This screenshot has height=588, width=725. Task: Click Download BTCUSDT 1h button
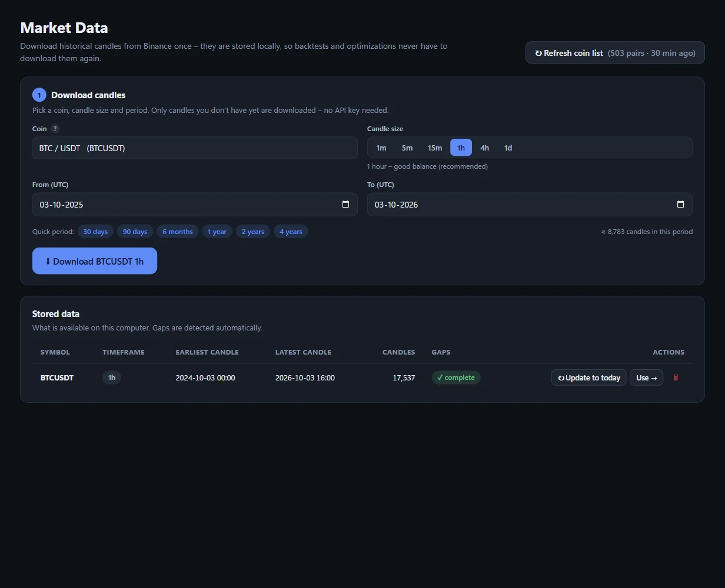pyautogui.click(x=95, y=261)
